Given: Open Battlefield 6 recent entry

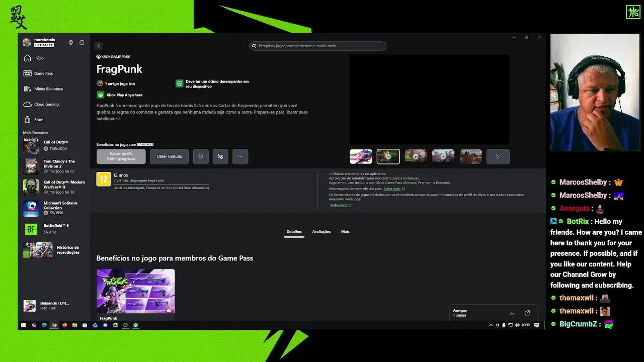Looking at the screenshot, I should click(x=54, y=229).
